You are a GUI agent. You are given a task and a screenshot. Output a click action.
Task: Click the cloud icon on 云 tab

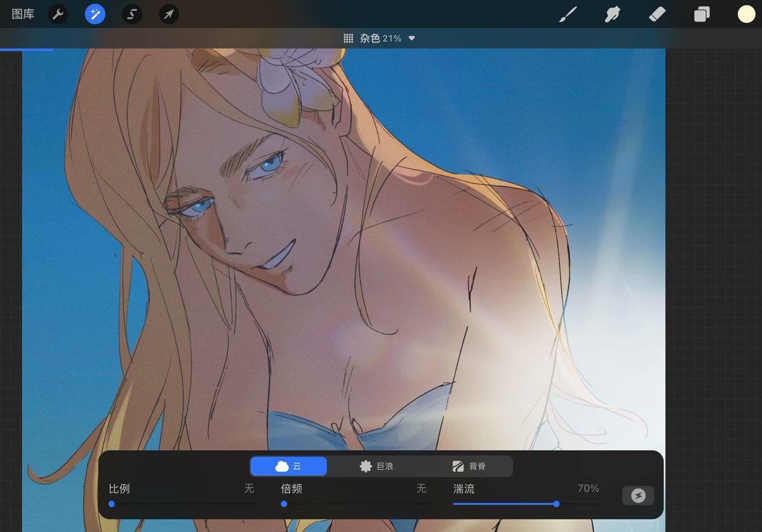(x=282, y=466)
